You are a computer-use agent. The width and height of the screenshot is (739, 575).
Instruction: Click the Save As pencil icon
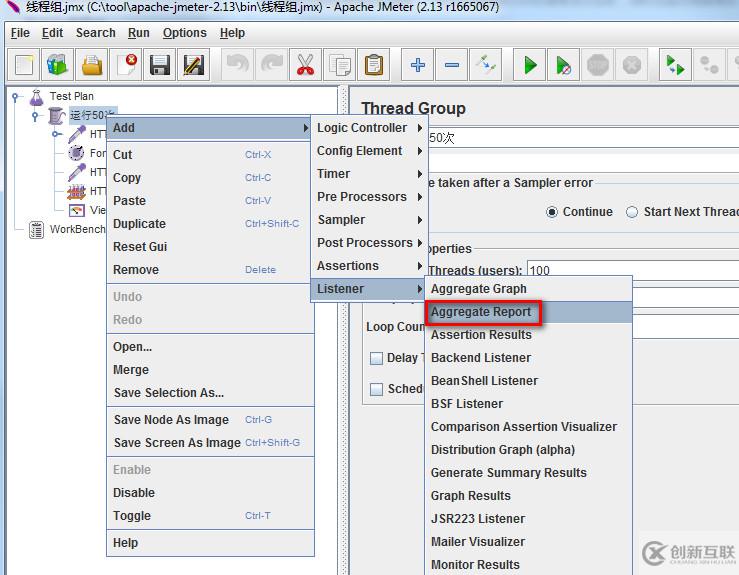[193, 65]
